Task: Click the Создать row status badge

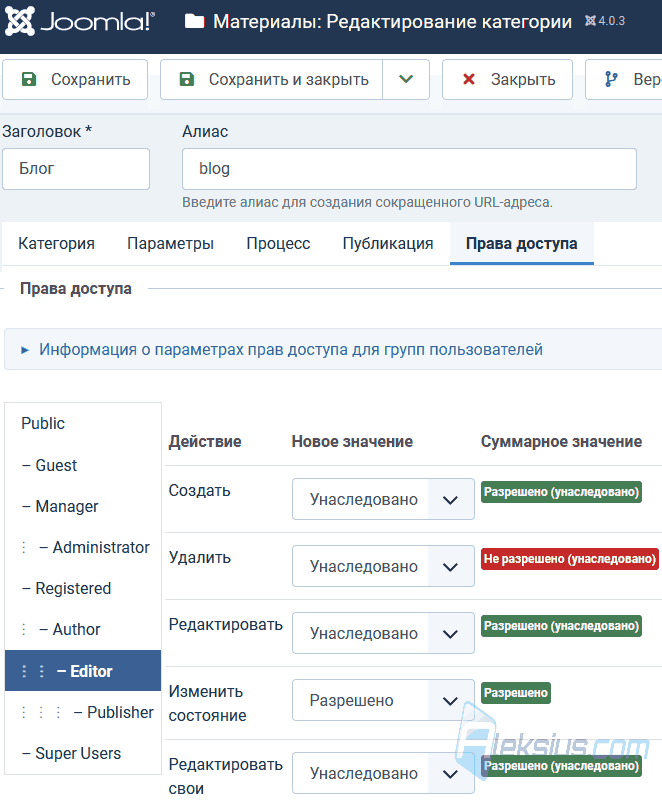Action: (561, 492)
